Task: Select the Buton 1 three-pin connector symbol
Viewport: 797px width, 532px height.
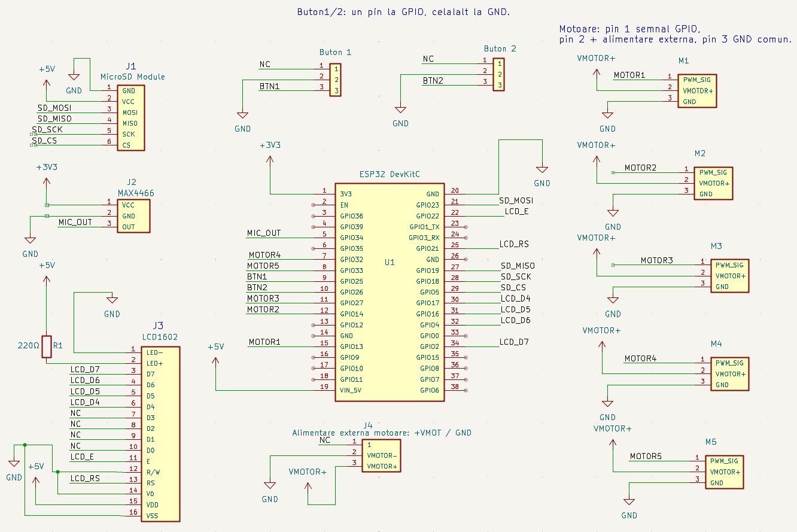Action: 335,80
